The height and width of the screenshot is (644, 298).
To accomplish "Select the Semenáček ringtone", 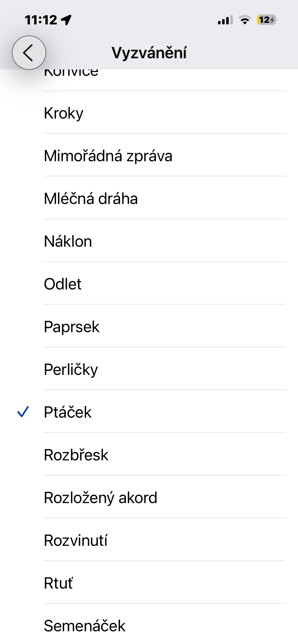I will 85,626.
